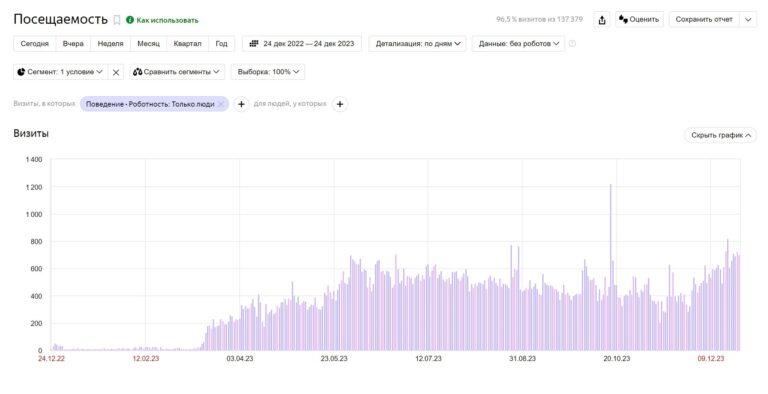Click the Визиты chart heading

point(31,133)
